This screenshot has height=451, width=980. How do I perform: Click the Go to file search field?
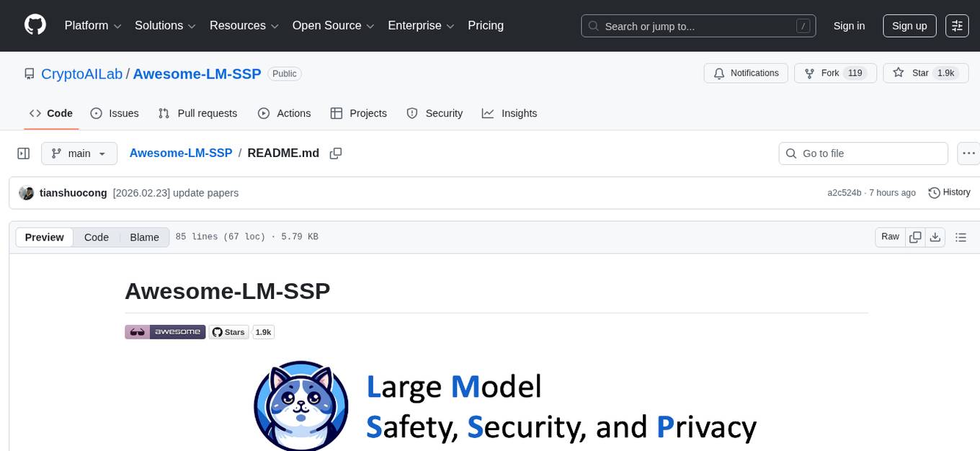[863, 153]
